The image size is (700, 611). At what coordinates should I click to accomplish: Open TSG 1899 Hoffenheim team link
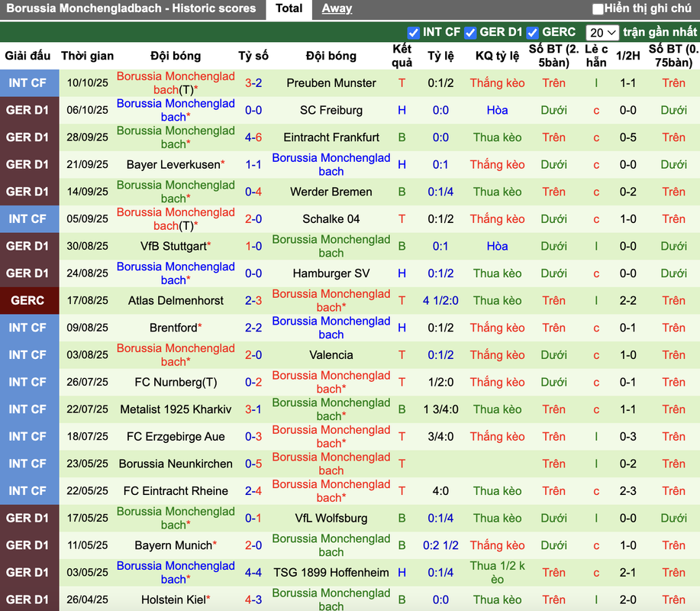(331, 573)
